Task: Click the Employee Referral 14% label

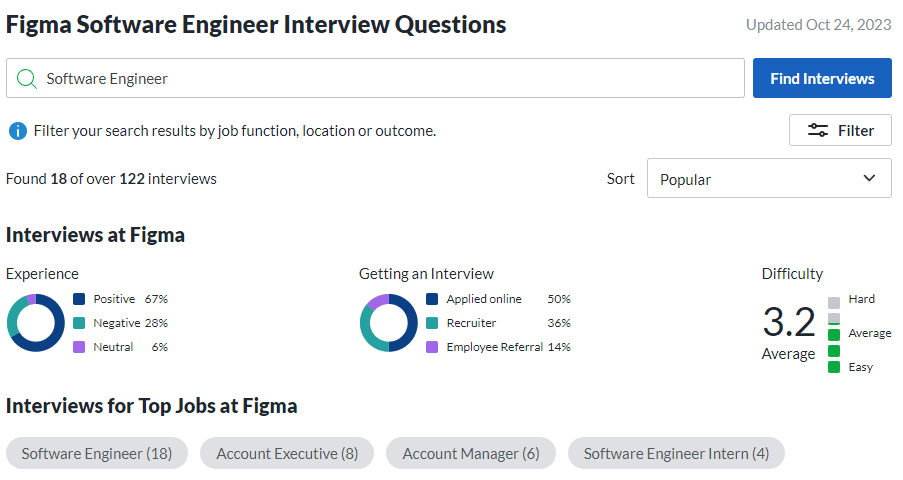Action: click(x=509, y=347)
